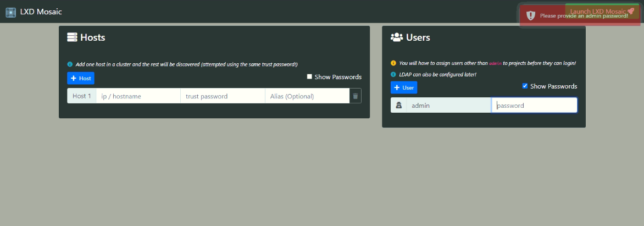Screen dimensions: 644x226
Task: Focus the ip / hostname field
Action: (x=138, y=96)
